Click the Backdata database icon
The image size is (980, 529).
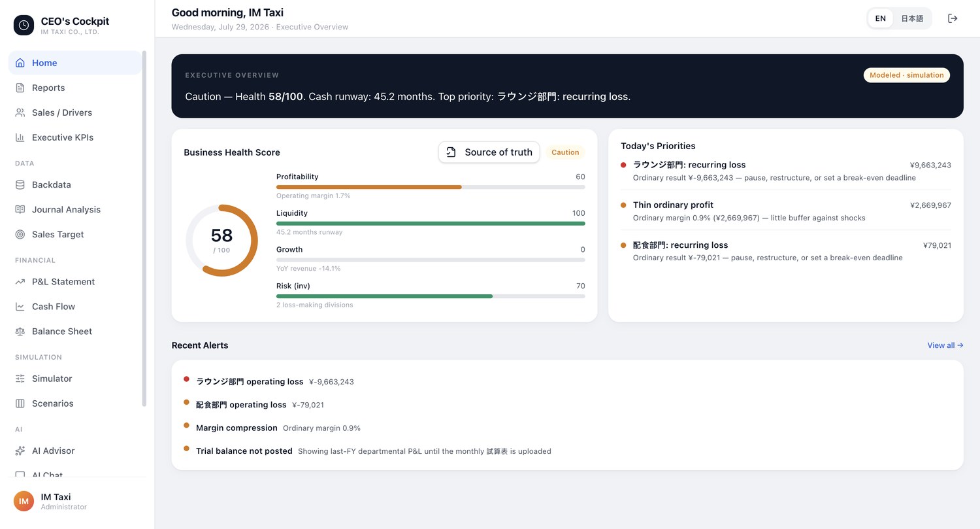pyautogui.click(x=20, y=184)
